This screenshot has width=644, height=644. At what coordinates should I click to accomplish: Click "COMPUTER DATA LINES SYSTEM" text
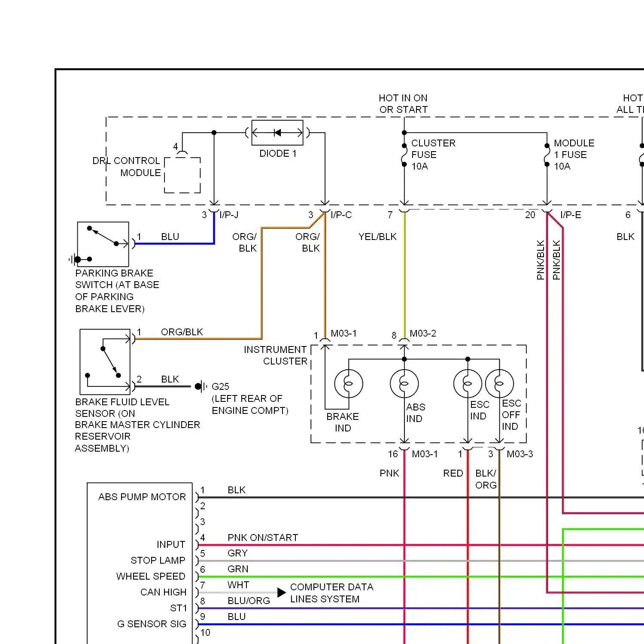coord(332,593)
